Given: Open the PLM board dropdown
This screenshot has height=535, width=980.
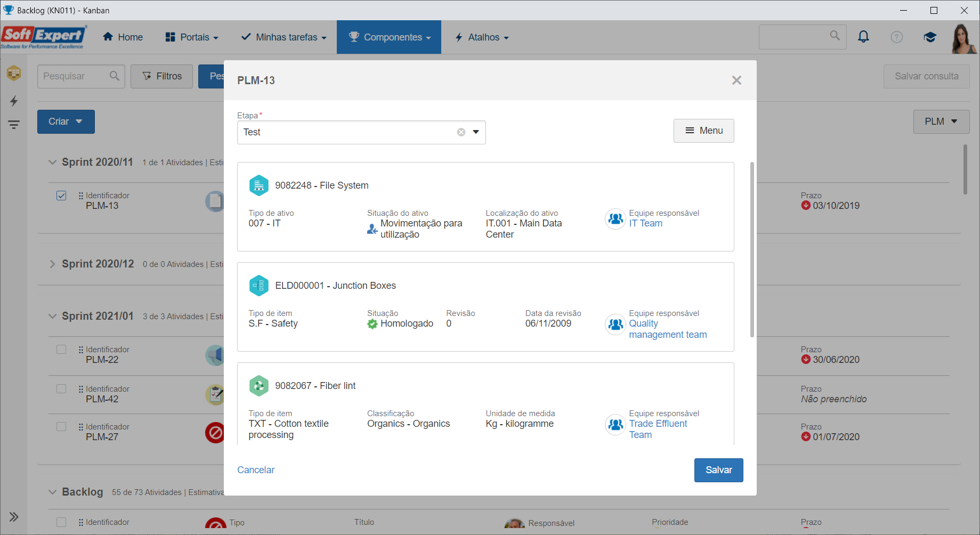Looking at the screenshot, I should tap(941, 121).
